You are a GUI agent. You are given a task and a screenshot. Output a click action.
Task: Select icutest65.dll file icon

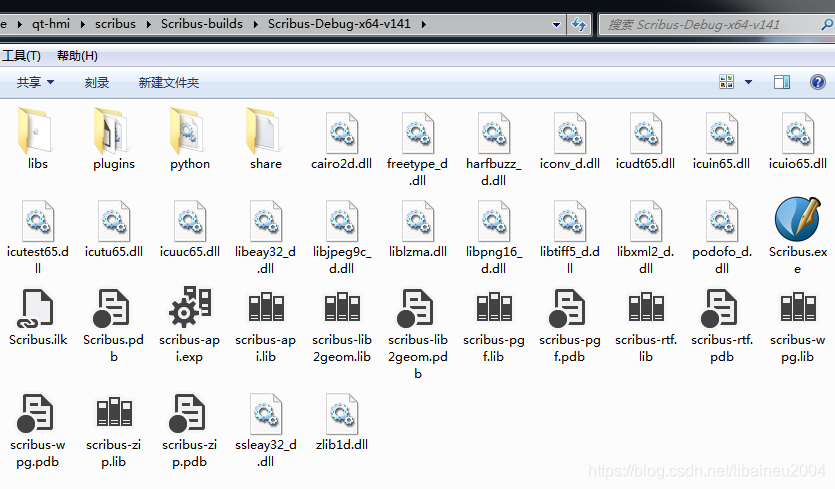[x=38, y=221]
